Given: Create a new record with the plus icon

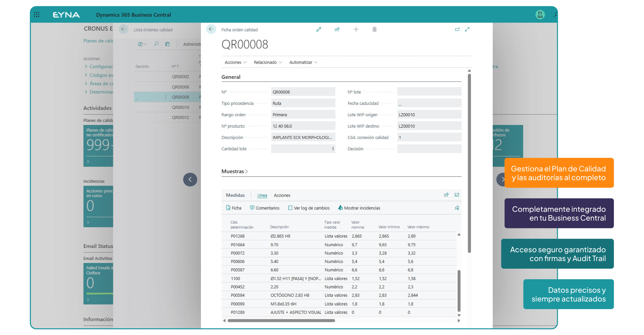Looking at the screenshot, I should [x=356, y=29].
